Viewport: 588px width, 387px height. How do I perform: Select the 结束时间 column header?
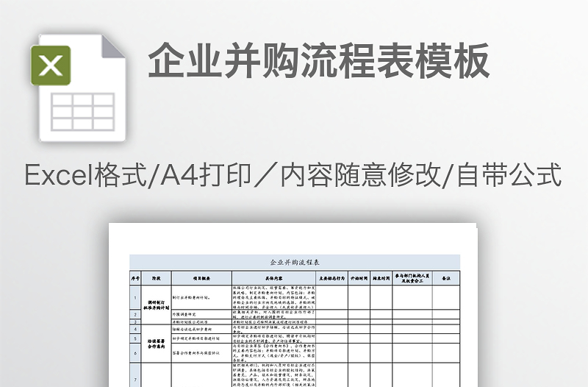[381, 278]
